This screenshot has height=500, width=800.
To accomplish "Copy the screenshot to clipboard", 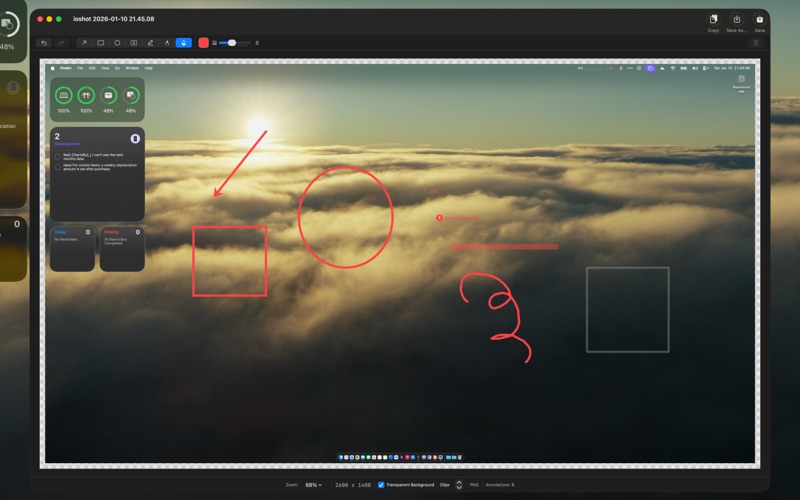I will point(713,22).
